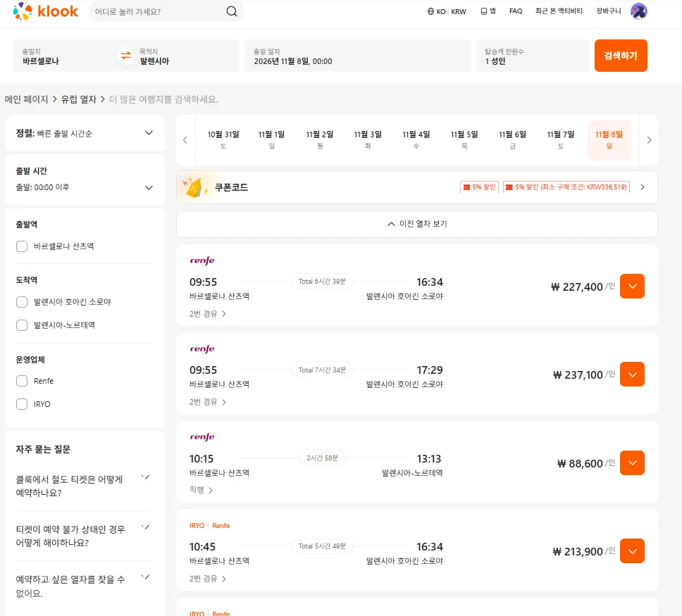Click the search magnifier icon
This screenshot has width=682, height=616.
pyautogui.click(x=232, y=11)
